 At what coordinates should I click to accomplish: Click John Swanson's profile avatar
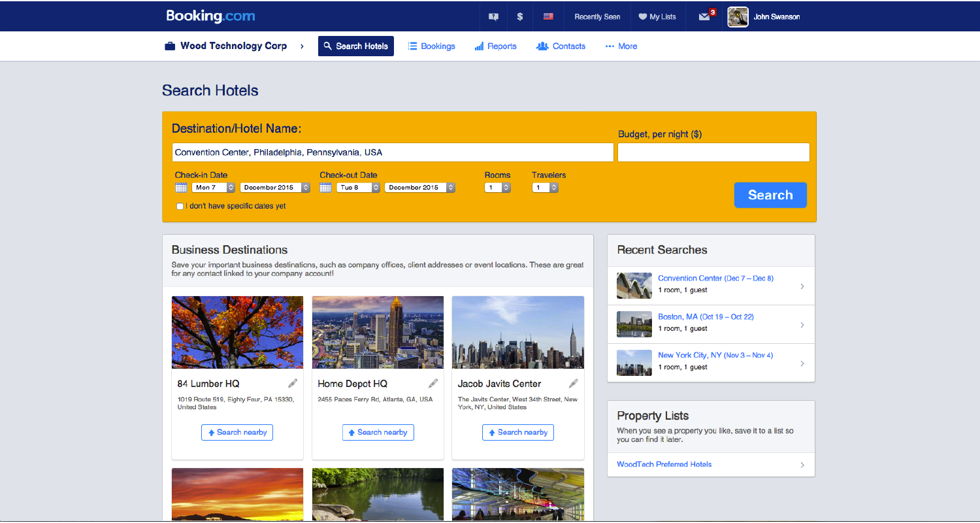pyautogui.click(x=738, y=17)
